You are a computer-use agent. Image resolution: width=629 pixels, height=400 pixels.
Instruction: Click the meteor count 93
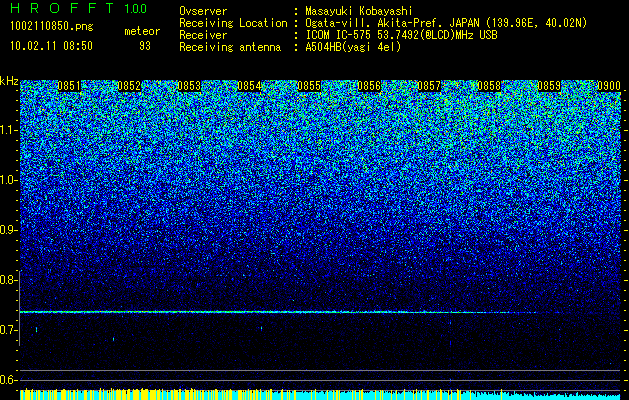pyautogui.click(x=145, y=46)
